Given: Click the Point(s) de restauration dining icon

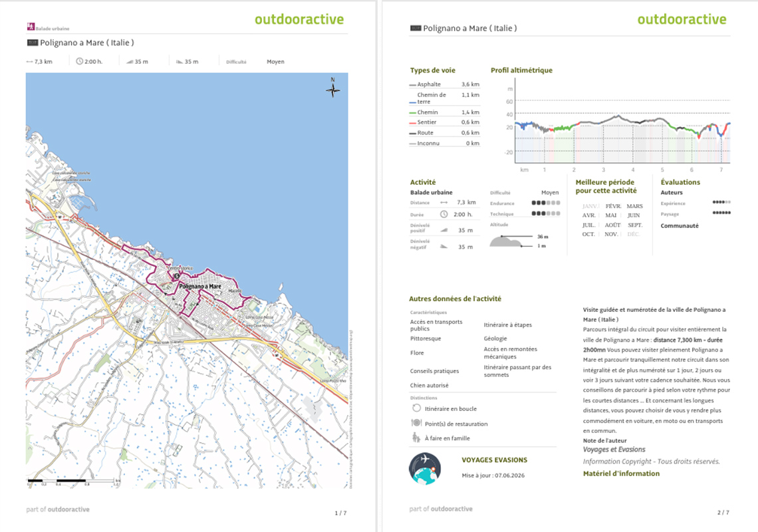Looking at the screenshot, I should tap(416, 423).
